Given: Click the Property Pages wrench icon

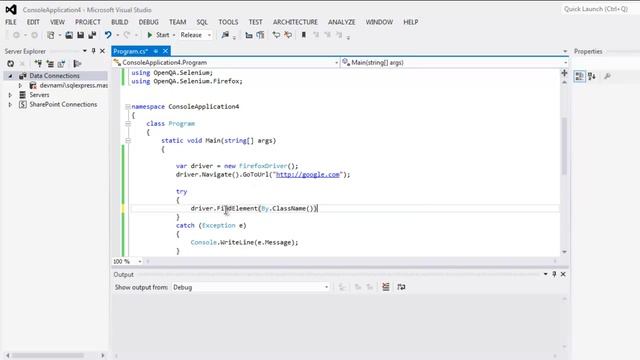Looking at the screenshot, I should point(607,76).
